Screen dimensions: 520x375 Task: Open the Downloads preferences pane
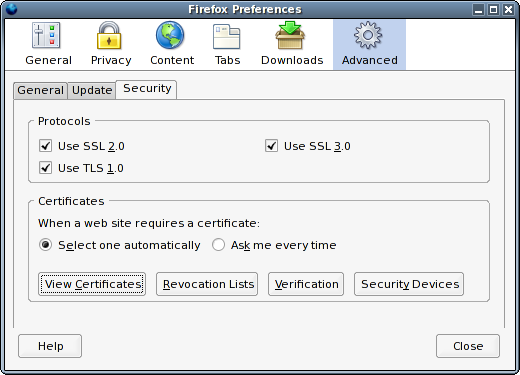[292, 44]
